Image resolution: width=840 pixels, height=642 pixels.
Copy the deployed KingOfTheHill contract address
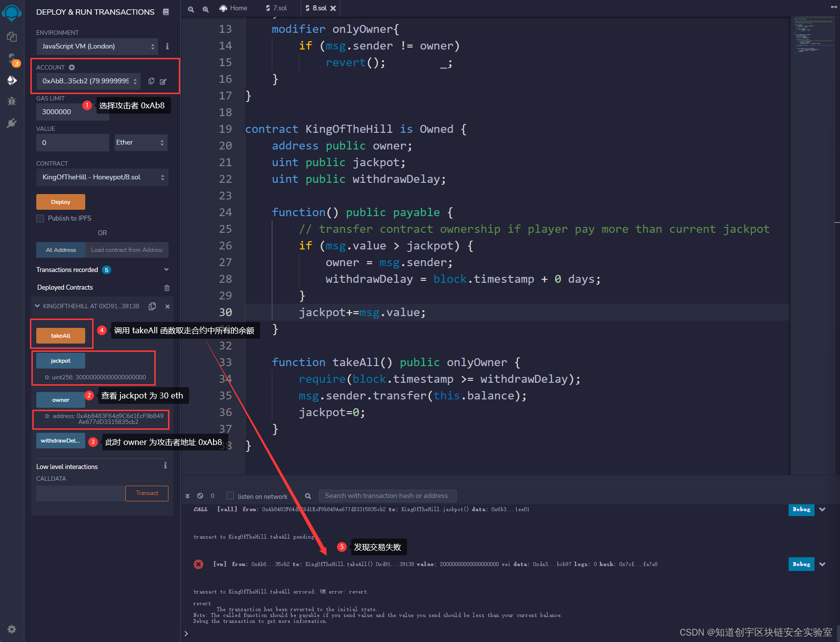click(152, 306)
